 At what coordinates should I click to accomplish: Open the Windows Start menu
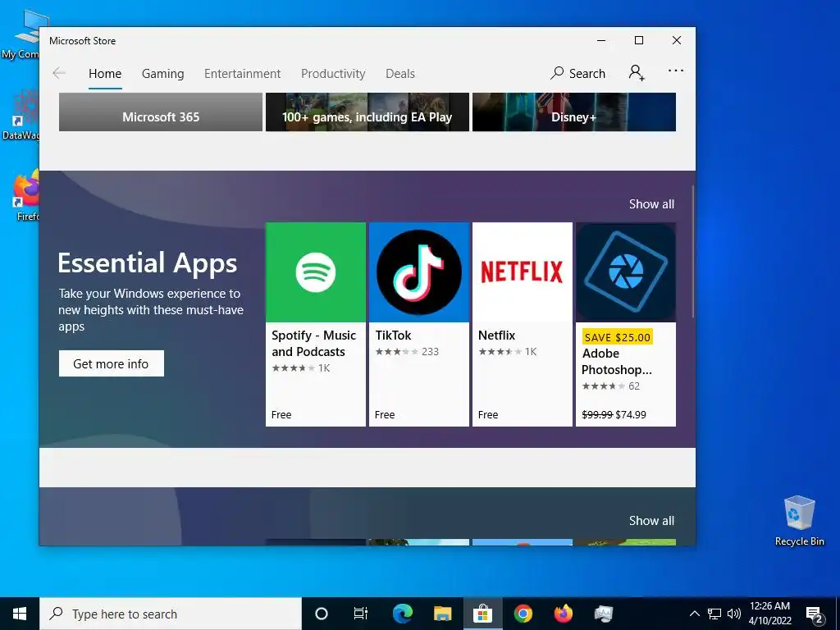pos(20,614)
